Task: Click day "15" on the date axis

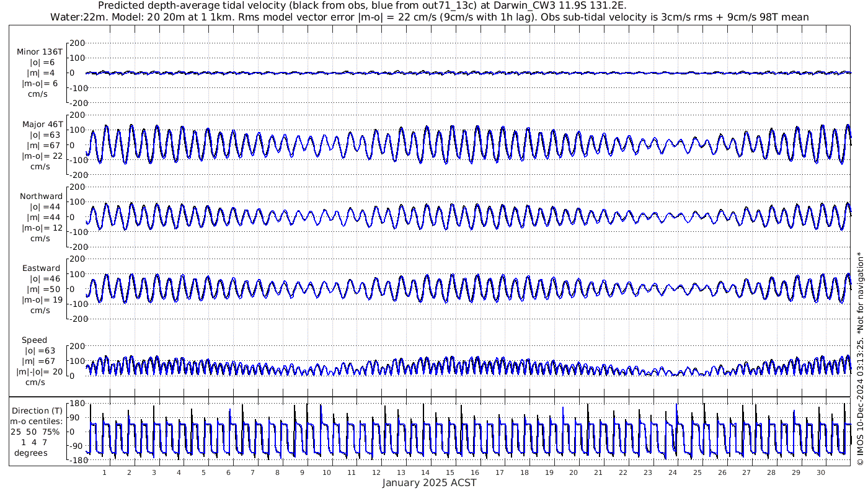Action: [451, 473]
